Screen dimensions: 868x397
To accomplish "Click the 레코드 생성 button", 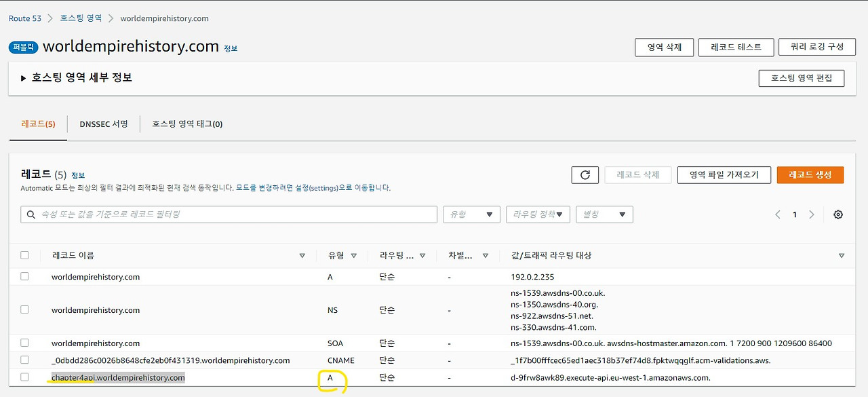I will [x=810, y=174].
